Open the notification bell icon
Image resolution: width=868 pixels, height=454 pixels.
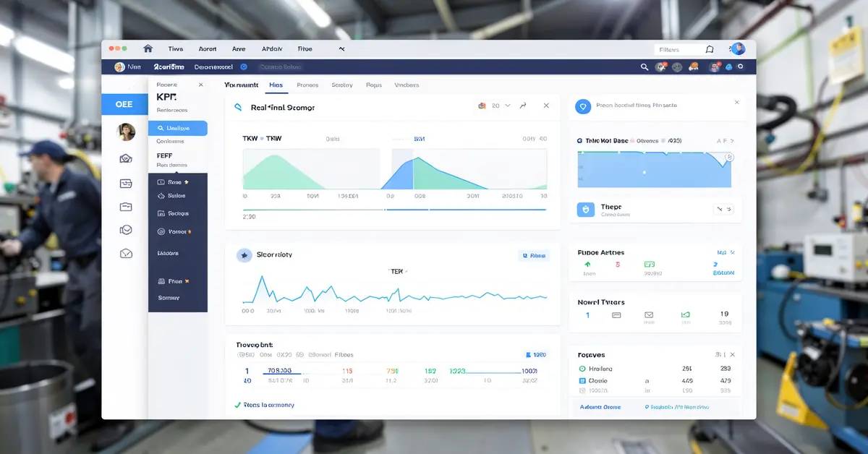click(x=710, y=49)
